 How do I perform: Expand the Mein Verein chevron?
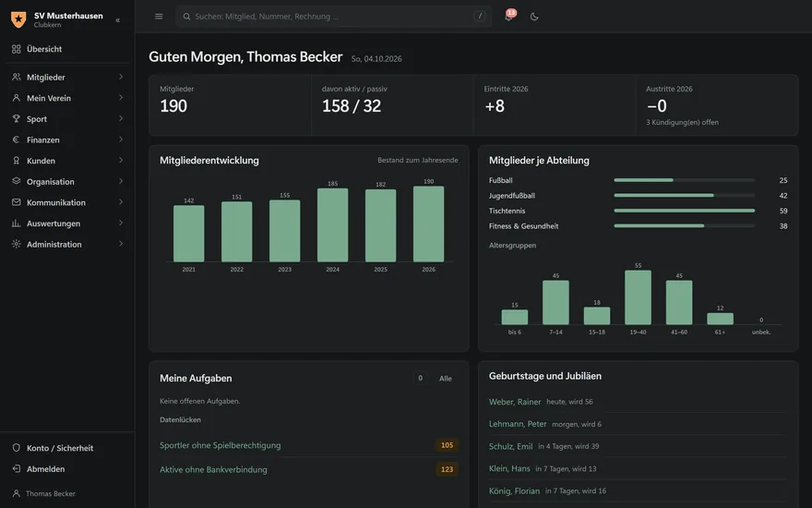tap(121, 98)
